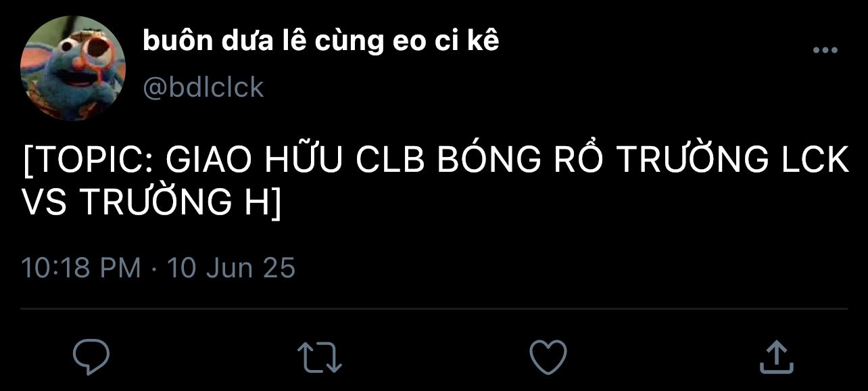Open the three-dot more options menu

click(x=825, y=50)
